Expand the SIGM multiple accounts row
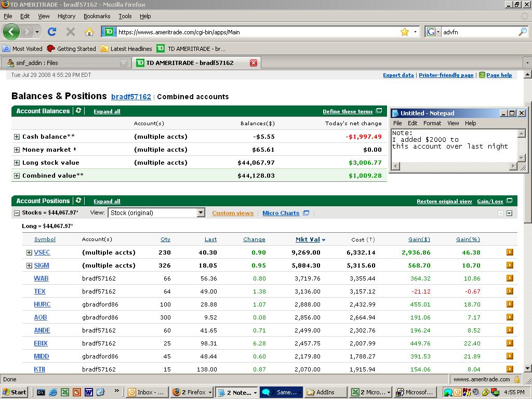Screen dimensions: 532x399 point(29,265)
